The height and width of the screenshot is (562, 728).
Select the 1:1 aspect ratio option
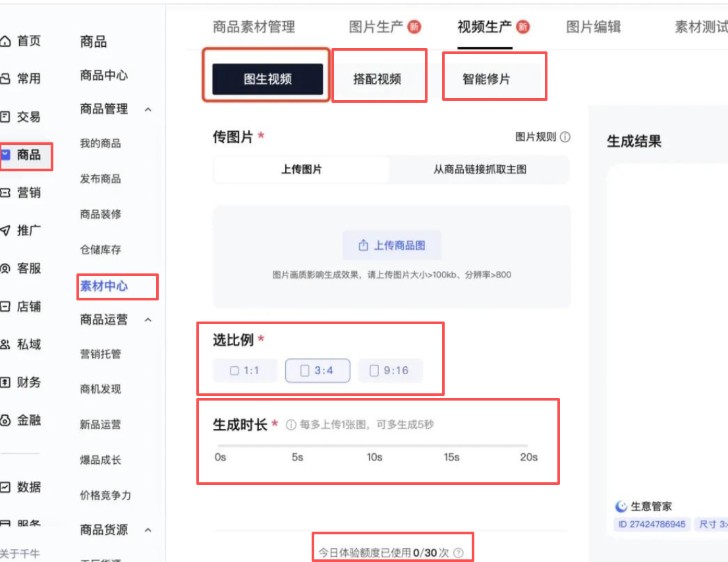244,371
